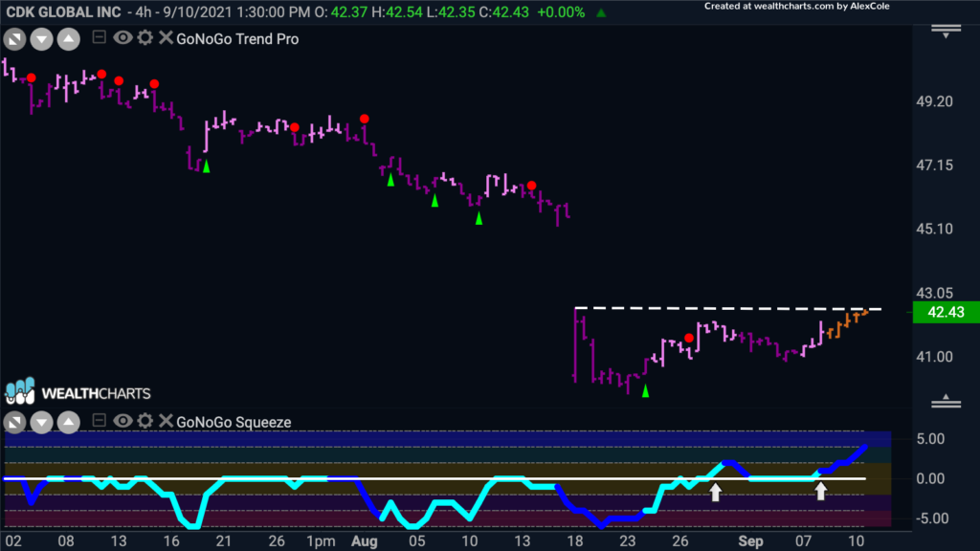Click the WealthCharts logo
This screenshot has height=551, width=980.
click(x=78, y=391)
